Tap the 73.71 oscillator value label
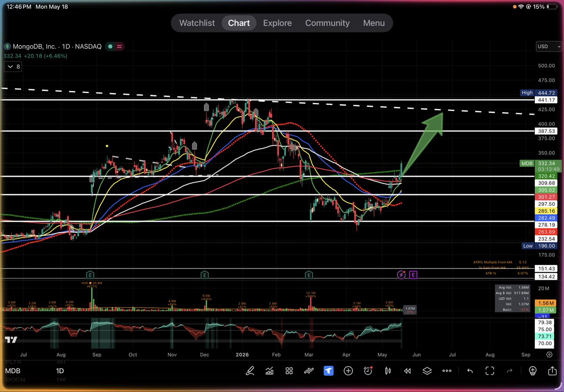Image resolution: width=564 pixels, height=392 pixels. (x=546, y=337)
